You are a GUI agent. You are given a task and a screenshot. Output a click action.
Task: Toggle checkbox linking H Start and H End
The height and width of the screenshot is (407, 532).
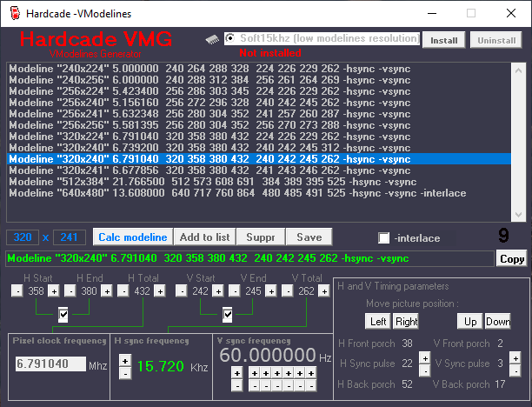click(63, 315)
